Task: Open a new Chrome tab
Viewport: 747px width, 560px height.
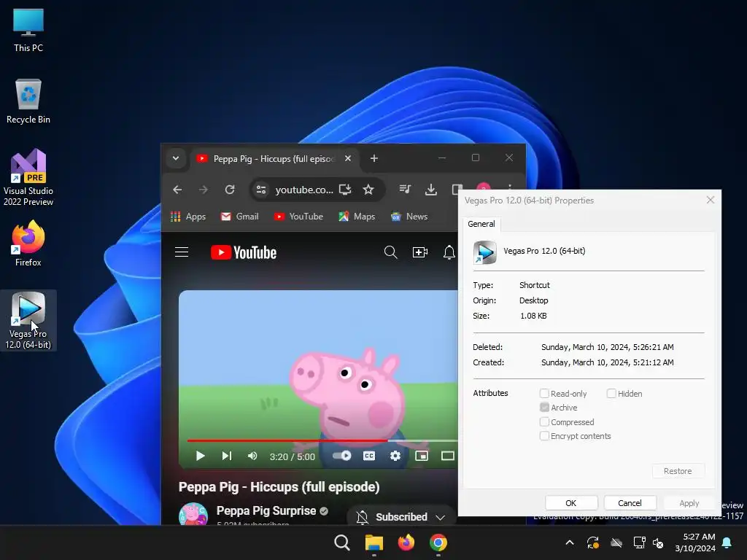Action: (374, 158)
